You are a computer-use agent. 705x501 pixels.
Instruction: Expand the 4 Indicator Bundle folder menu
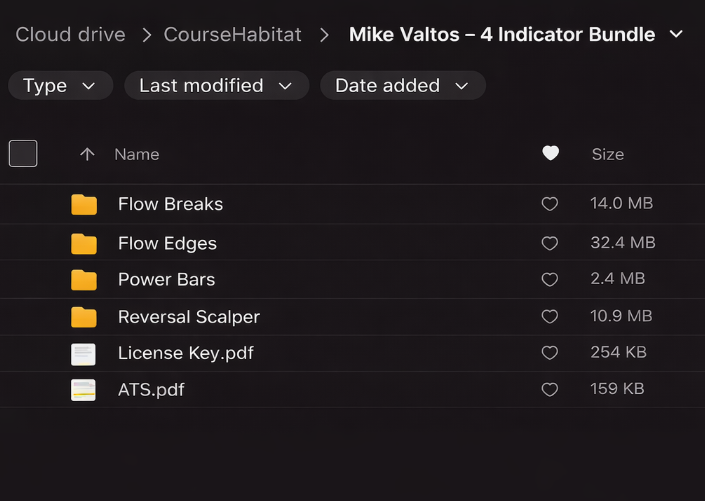point(677,34)
